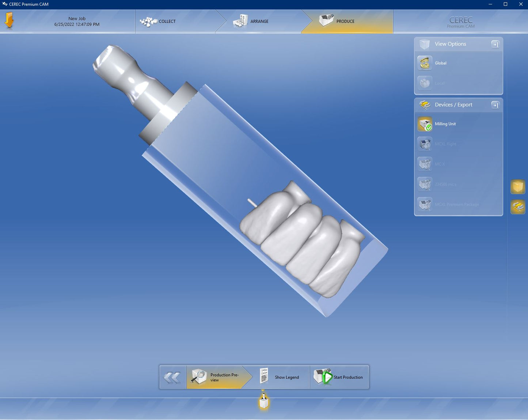Image resolution: width=528 pixels, height=420 pixels.
Task: Toggle Show Legend
Action: 280,377
